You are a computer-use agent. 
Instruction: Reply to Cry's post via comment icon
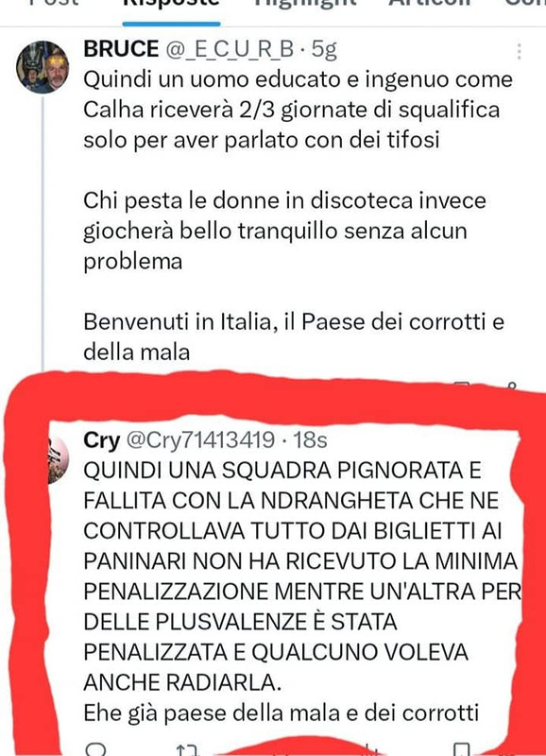click(x=95, y=749)
